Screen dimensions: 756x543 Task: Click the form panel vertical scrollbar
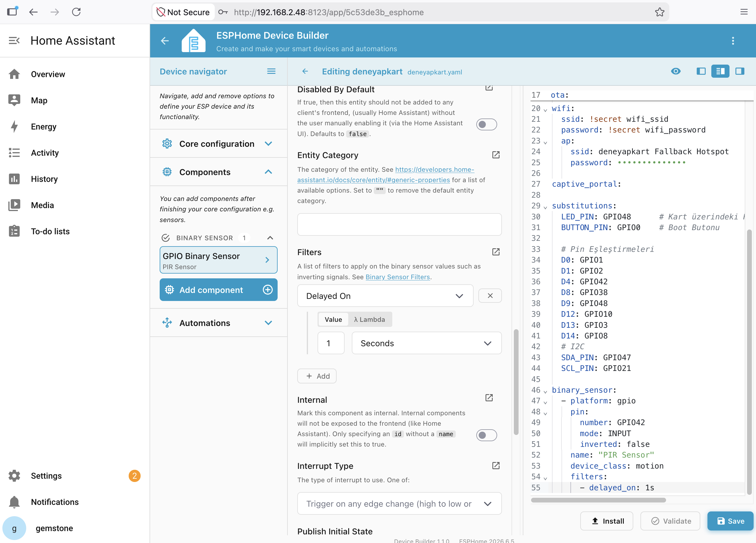[x=516, y=383]
